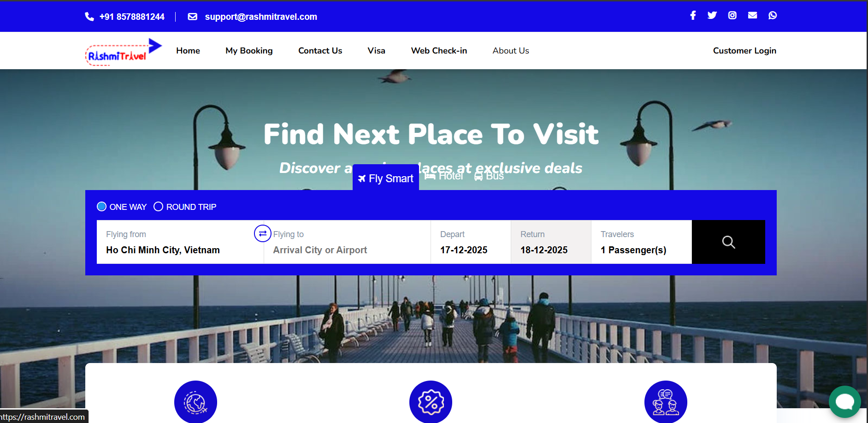Click the WhatsApp icon in top bar
The height and width of the screenshot is (423, 868).
(773, 15)
